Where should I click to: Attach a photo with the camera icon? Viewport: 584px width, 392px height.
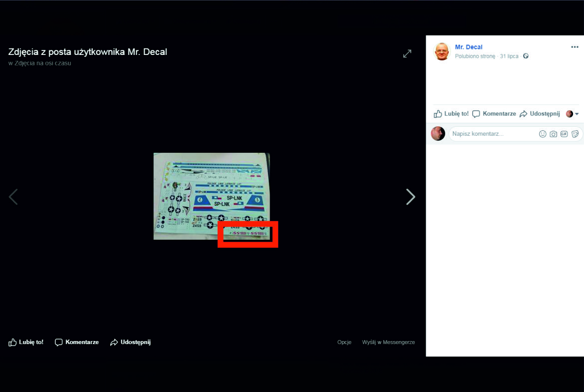click(554, 134)
